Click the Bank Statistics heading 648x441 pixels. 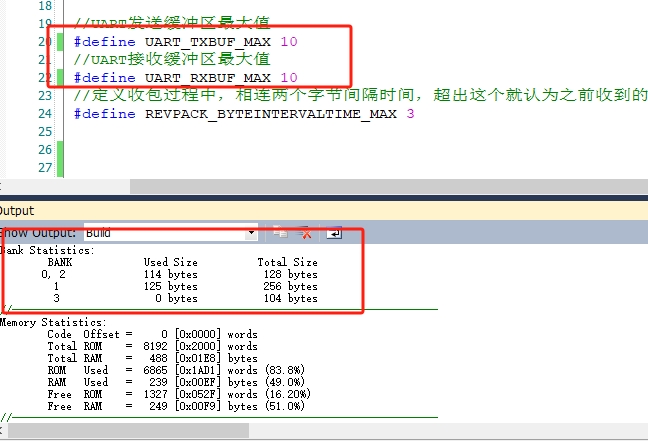pos(47,250)
